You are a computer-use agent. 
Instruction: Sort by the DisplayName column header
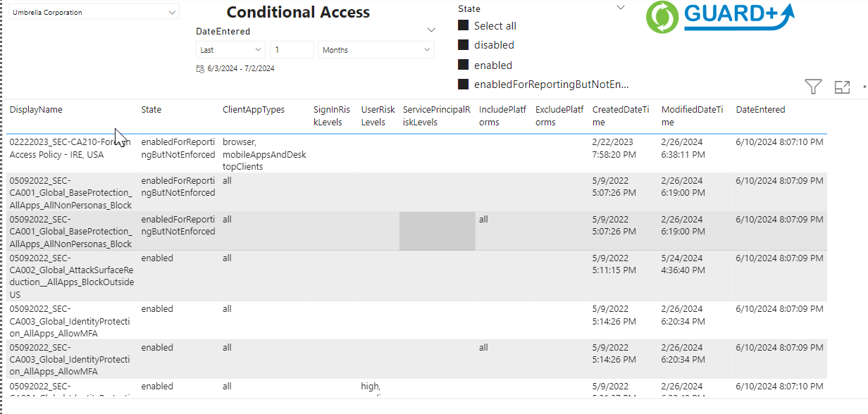(x=36, y=110)
